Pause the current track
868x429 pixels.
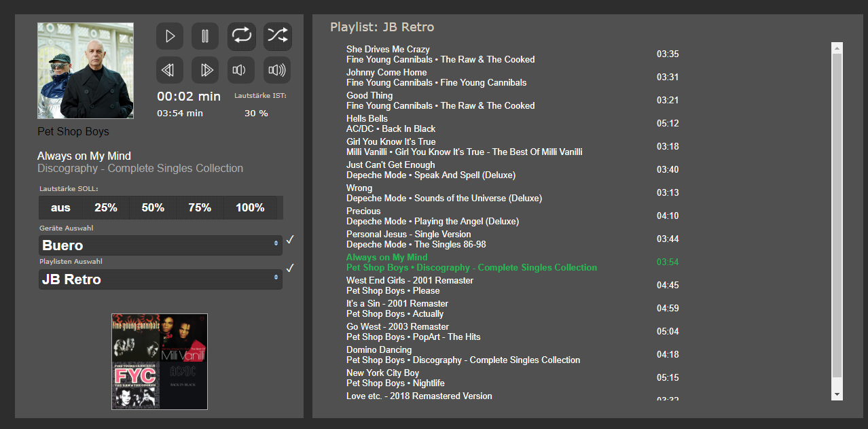click(x=204, y=36)
